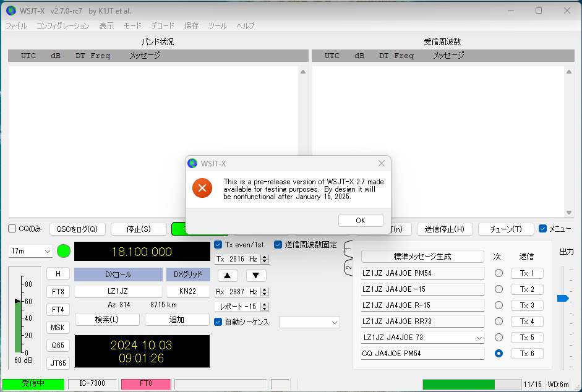Click the Tx 3 send button
This screenshot has height=392, width=582.
pos(527,305)
